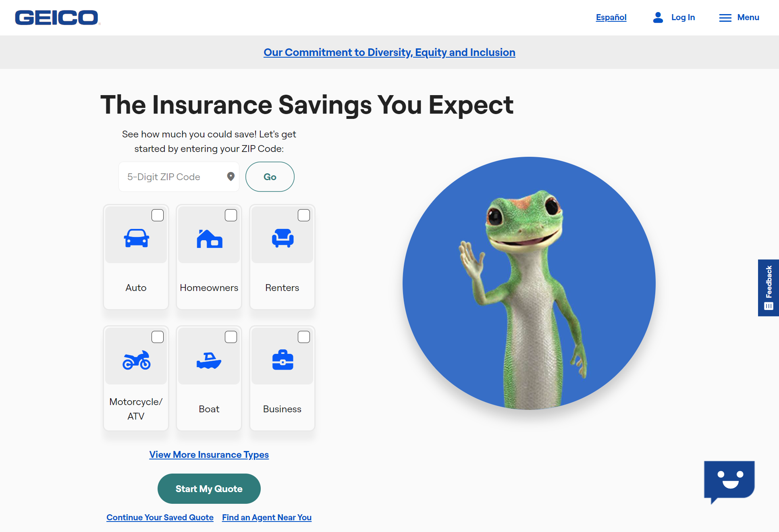
Task: Click the Start My Quote button
Action: click(208, 489)
